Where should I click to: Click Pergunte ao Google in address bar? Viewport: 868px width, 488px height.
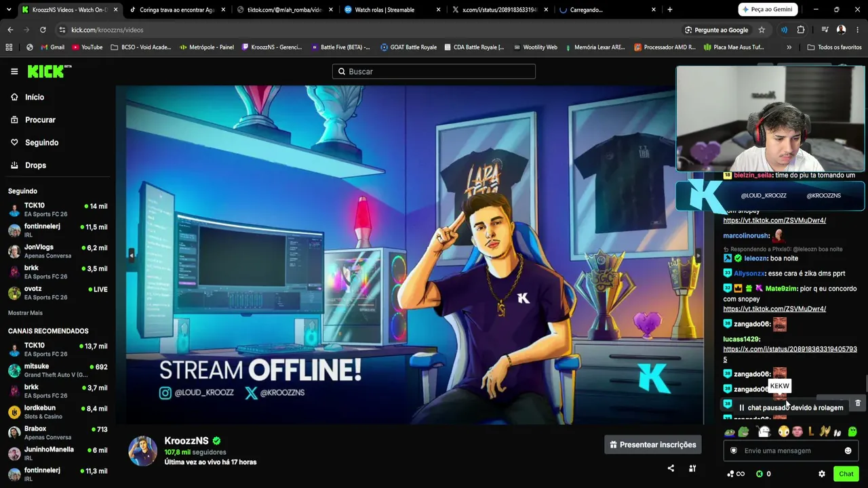[x=716, y=30]
